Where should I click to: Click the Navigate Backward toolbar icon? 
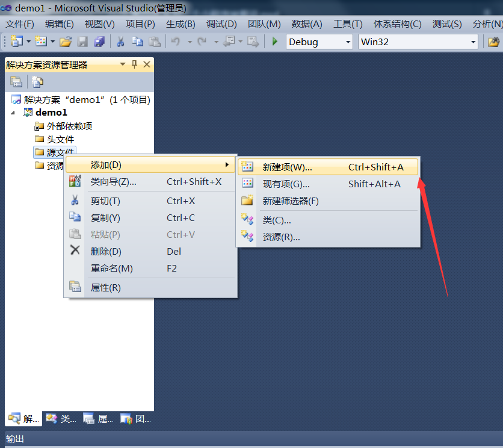(x=229, y=42)
